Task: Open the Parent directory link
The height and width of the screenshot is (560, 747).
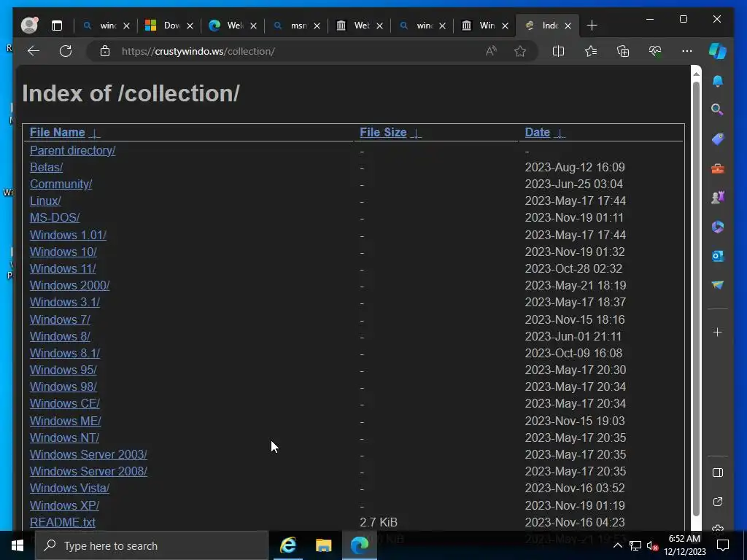Action: [72, 150]
